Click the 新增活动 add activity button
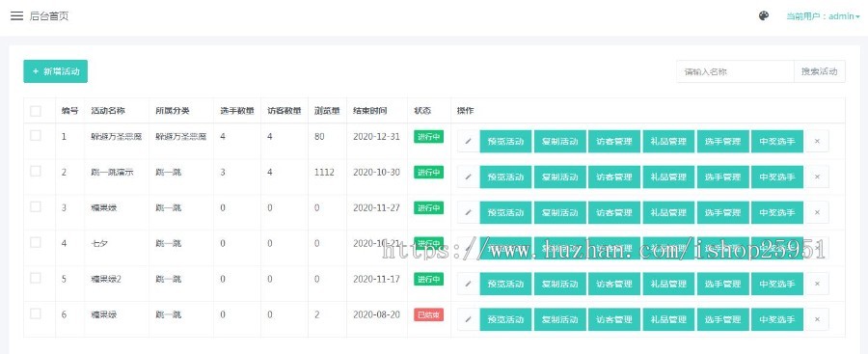868x354 pixels. tap(55, 71)
